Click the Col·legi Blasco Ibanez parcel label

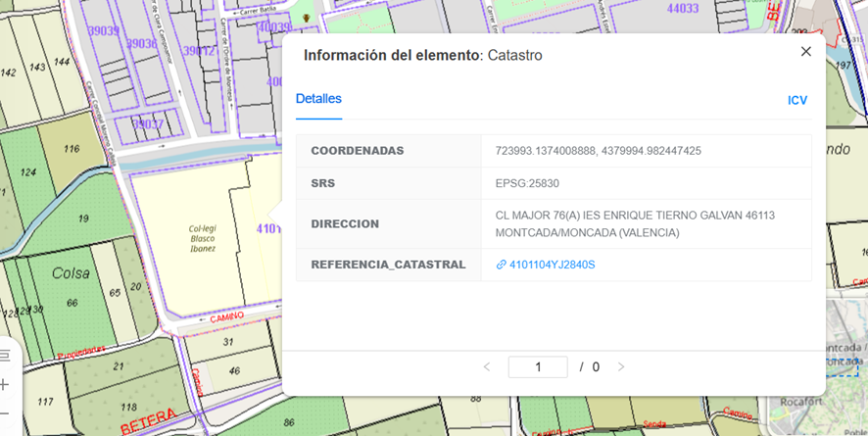203,238
